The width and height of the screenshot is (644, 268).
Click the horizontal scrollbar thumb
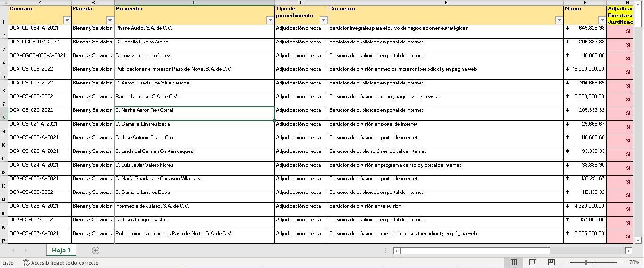coord(475,251)
